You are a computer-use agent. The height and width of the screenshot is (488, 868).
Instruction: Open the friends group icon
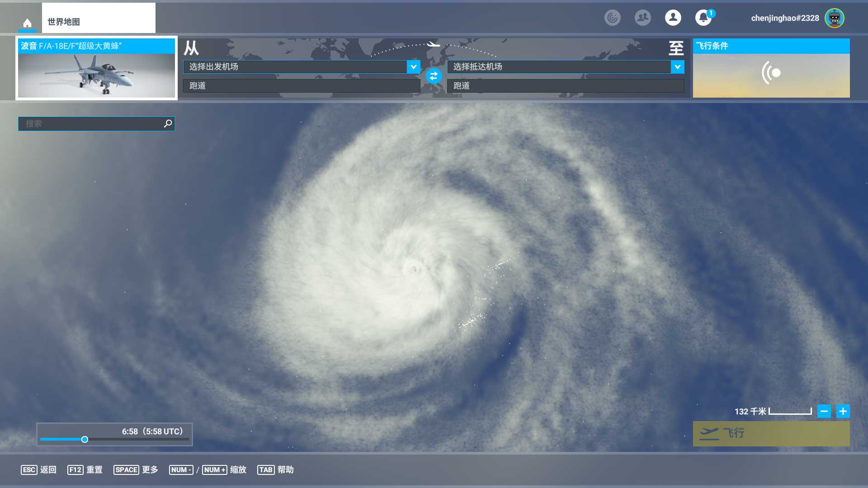tap(643, 18)
